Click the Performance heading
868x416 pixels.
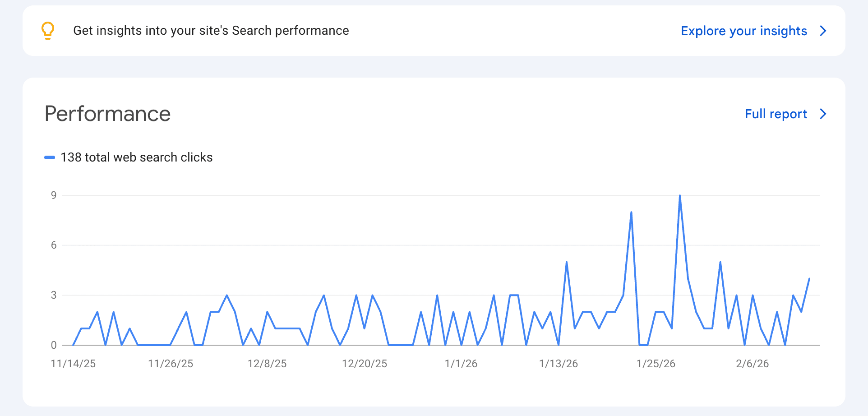[x=107, y=114]
